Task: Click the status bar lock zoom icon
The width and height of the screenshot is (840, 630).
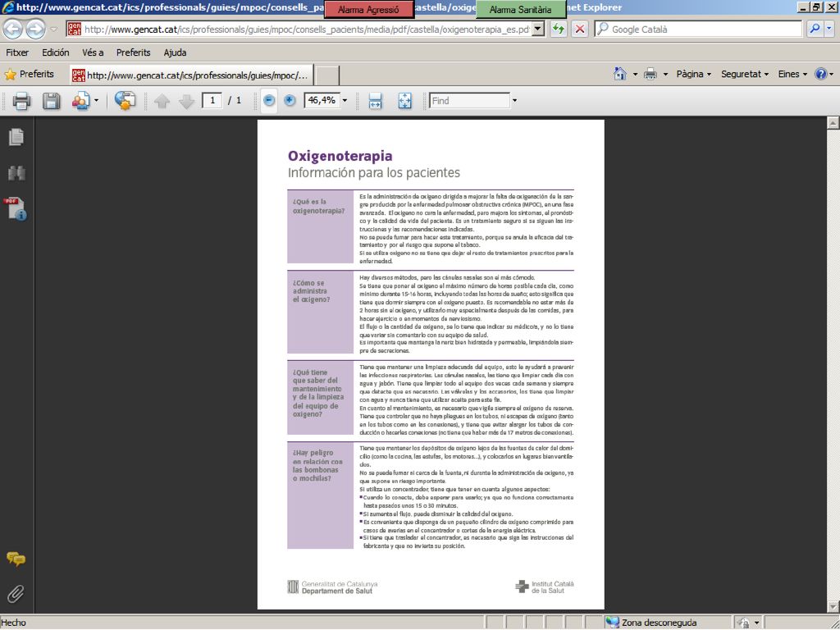Action: (743, 623)
